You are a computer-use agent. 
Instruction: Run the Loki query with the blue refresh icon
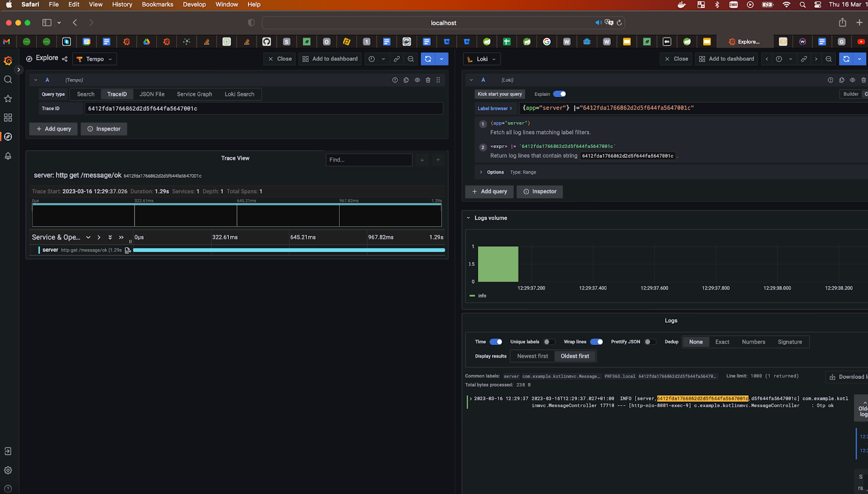[x=847, y=59]
